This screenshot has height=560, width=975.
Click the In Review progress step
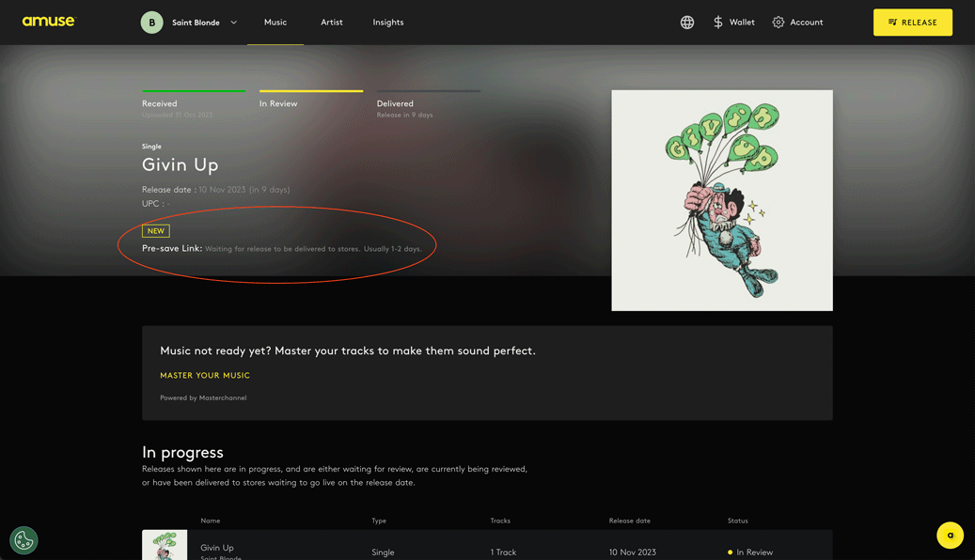pyautogui.click(x=311, y=100)
